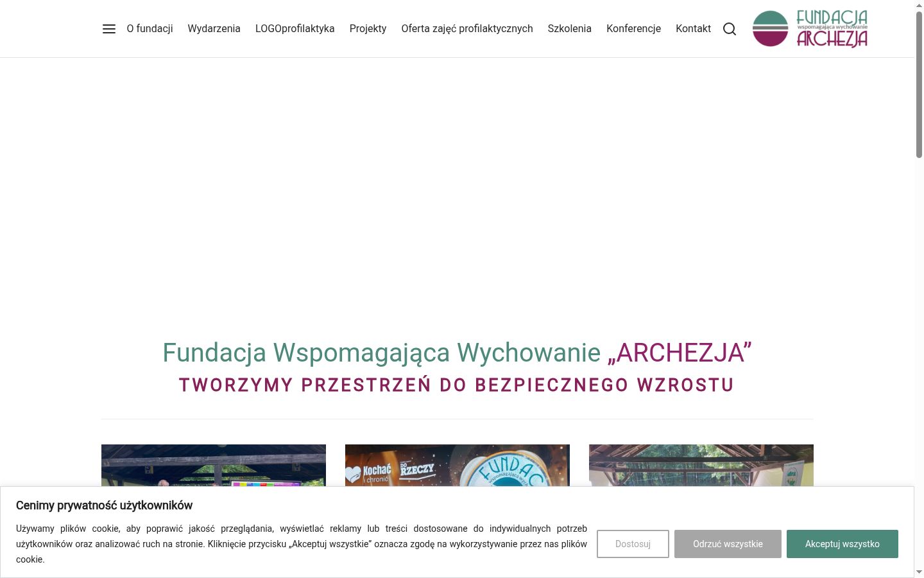The height and width of the screenshot is (578, 924).
Task: Click Dostosuj cookie settings button
Action: [x=633, y=544]
